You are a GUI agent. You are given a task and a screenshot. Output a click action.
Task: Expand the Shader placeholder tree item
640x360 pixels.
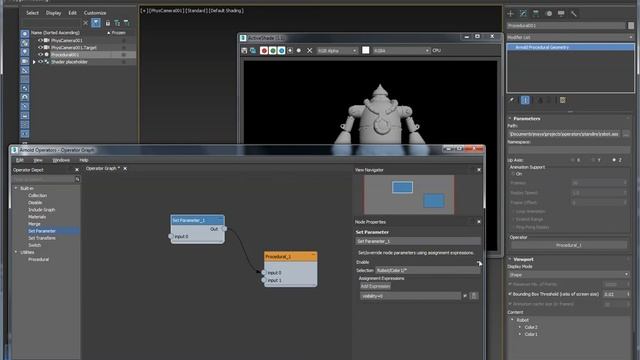[x=34, y=62]
